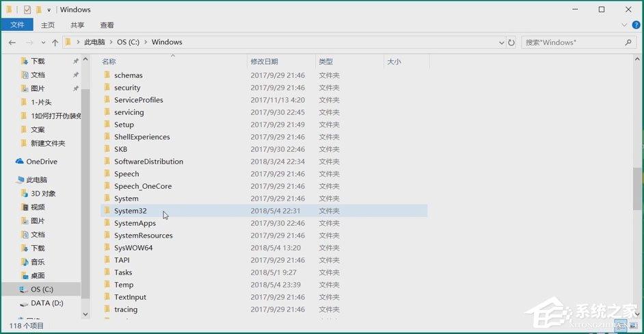Switch to the 主页 ribbon tab

point(48,25)
